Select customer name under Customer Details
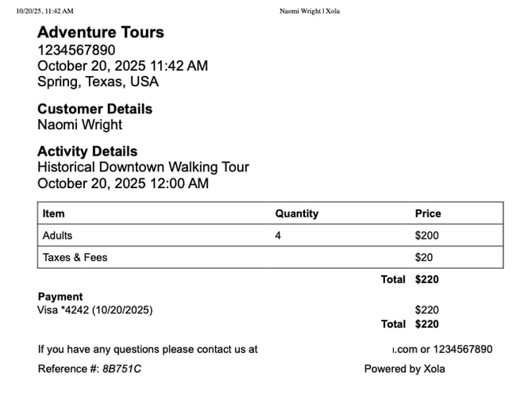 pos(79,125)
